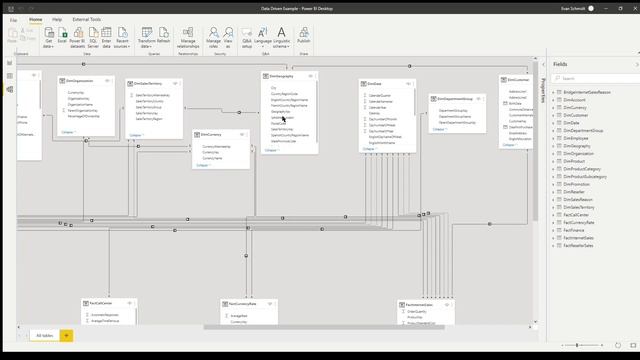Open the Get data ribbon button
Image resolution: width=640 pixels, height=360 pixels.
coord(49,38)
